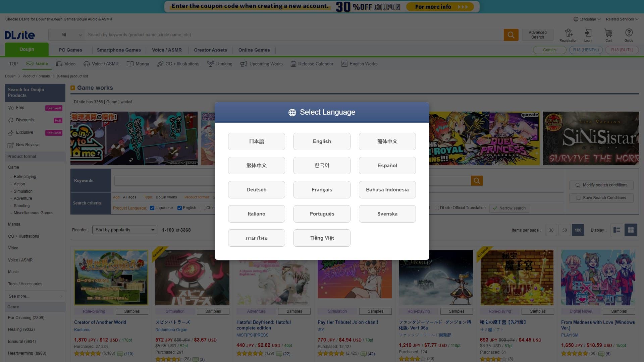Click the film icon beside Video

[x=59, y=64]
